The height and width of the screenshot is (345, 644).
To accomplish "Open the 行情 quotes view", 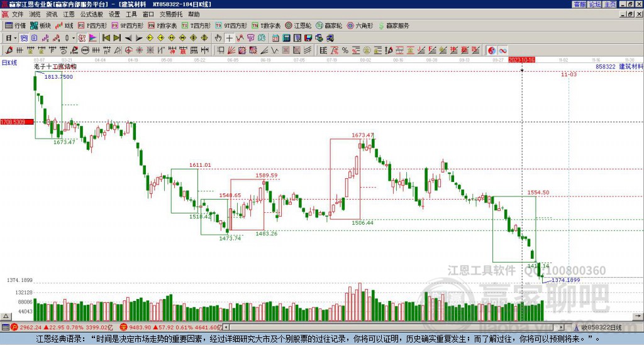I will pos(15,25).
